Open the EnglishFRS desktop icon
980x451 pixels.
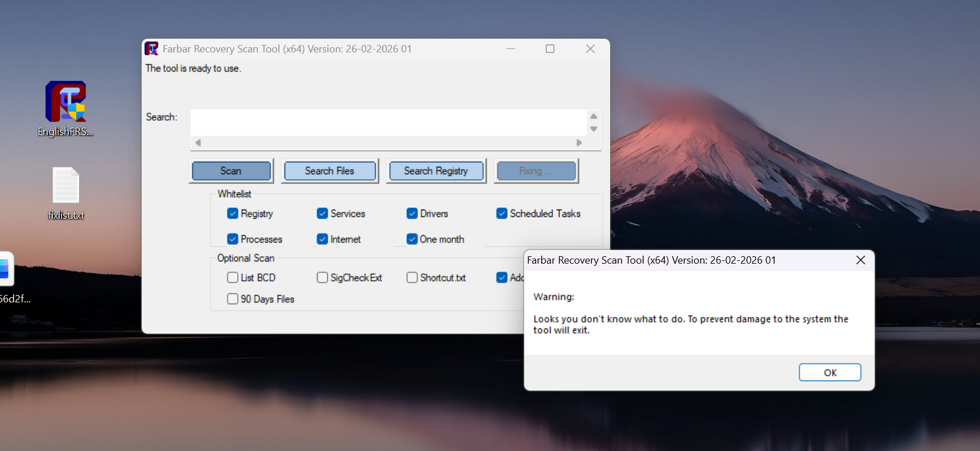point(65,108)
